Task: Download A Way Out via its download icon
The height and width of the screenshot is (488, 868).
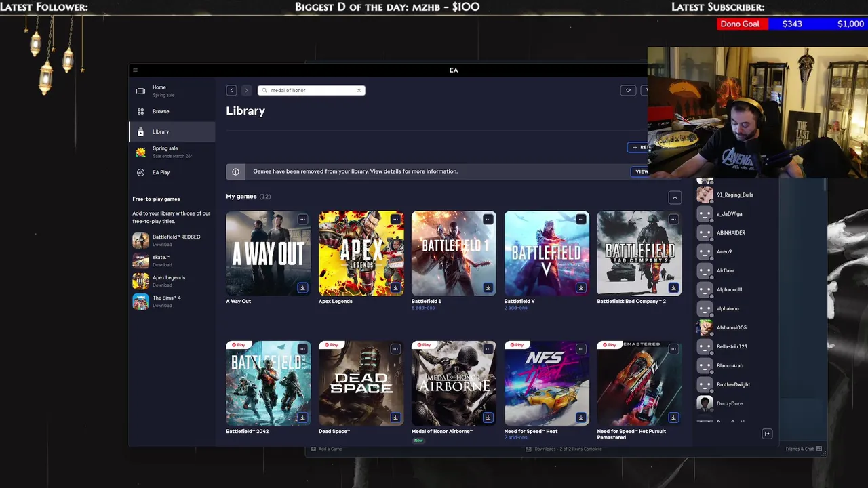Action: click(302, 287)
